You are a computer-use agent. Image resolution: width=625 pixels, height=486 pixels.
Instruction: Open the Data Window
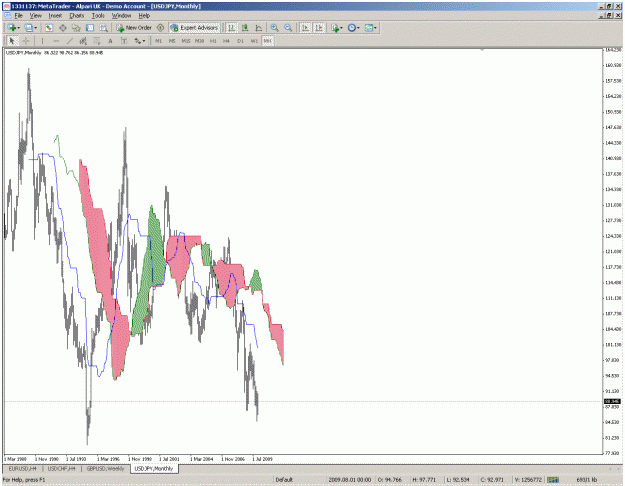[x=63, y=28]
